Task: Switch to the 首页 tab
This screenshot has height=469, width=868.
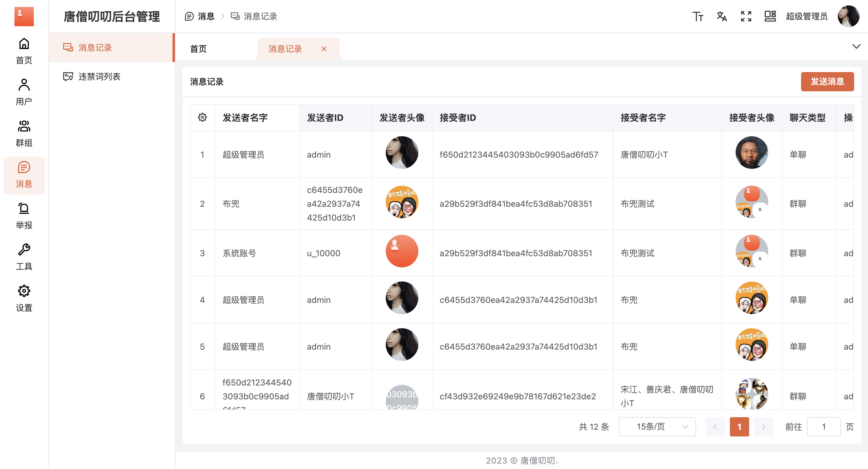Action: [198, 49]
